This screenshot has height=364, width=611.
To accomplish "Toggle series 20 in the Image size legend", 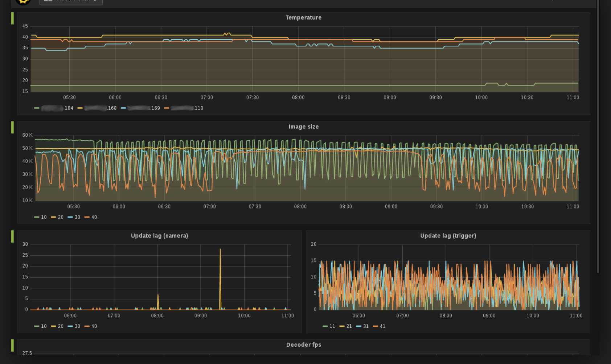I will [x=57, y=217].
